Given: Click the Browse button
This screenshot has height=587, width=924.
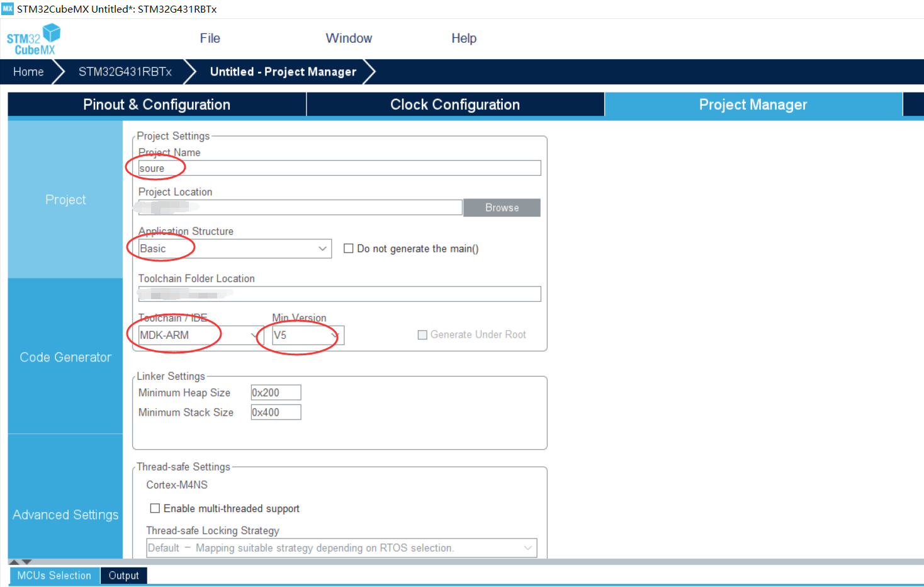Looking at the screenshot, I should coord(502,208).
